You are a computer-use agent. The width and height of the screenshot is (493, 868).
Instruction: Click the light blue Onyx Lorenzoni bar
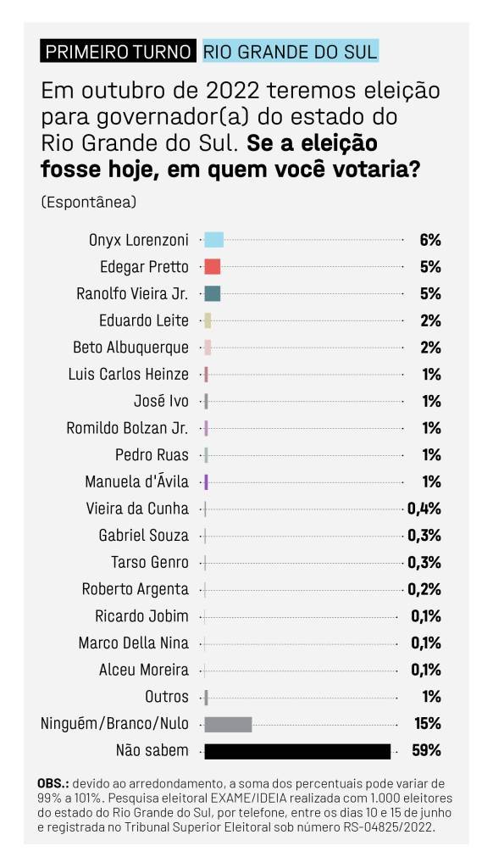pos(214,240)
